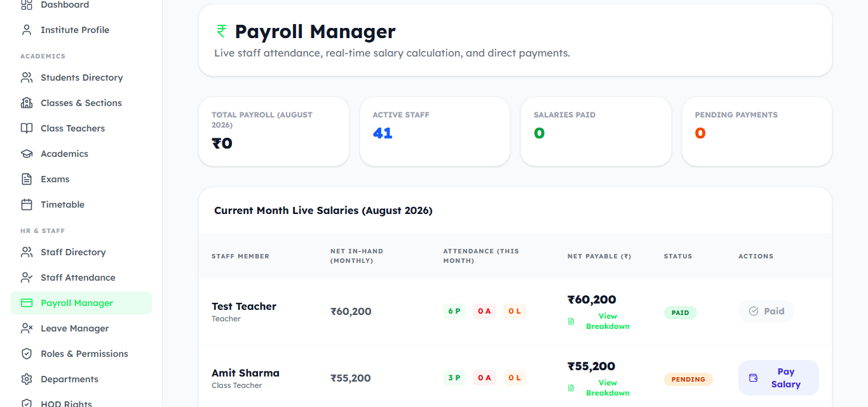Click the Staff Attendance user-check icon
Screen dimensions: 868x407
click(27, 277)
